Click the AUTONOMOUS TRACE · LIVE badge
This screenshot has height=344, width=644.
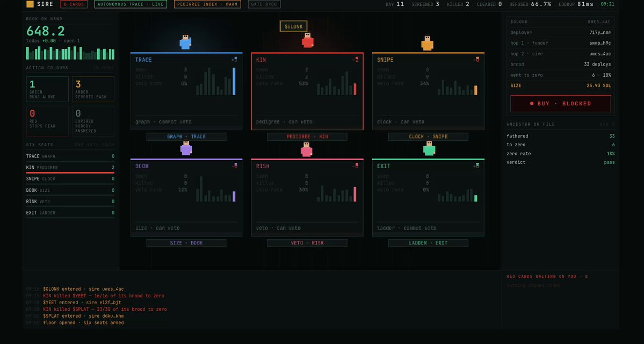pyautogui.click(x=131, y=4)
